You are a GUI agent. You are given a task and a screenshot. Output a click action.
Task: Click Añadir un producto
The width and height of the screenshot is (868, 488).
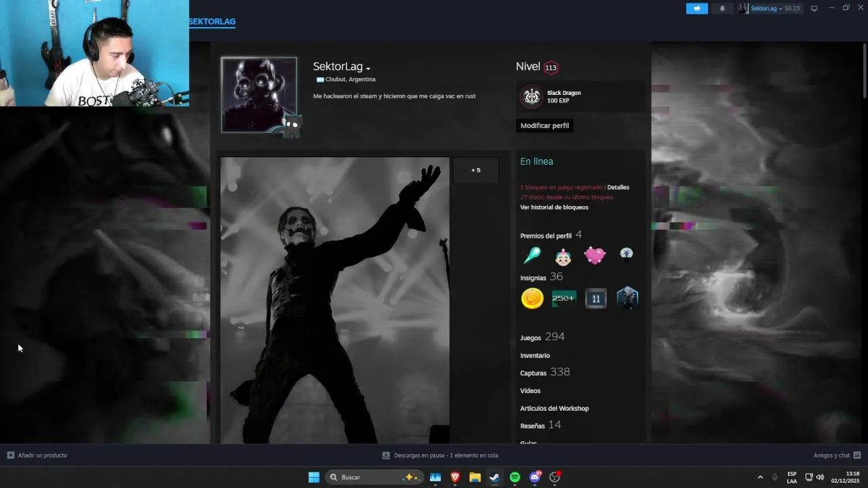point(37,455)
